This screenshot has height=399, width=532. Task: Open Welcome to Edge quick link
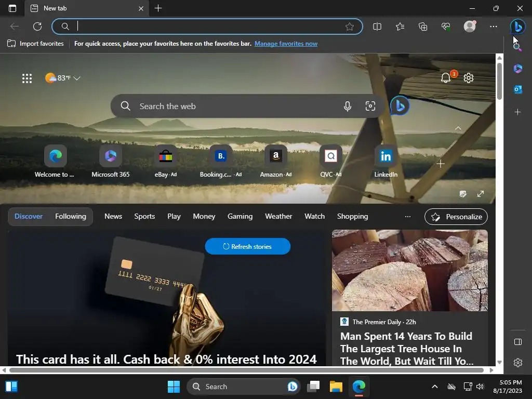[x=55, y=162]
